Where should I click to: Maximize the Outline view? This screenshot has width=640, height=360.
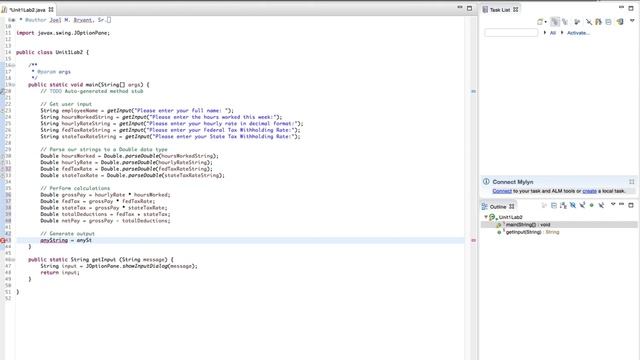pyautogui.click(x=631, y=205)
